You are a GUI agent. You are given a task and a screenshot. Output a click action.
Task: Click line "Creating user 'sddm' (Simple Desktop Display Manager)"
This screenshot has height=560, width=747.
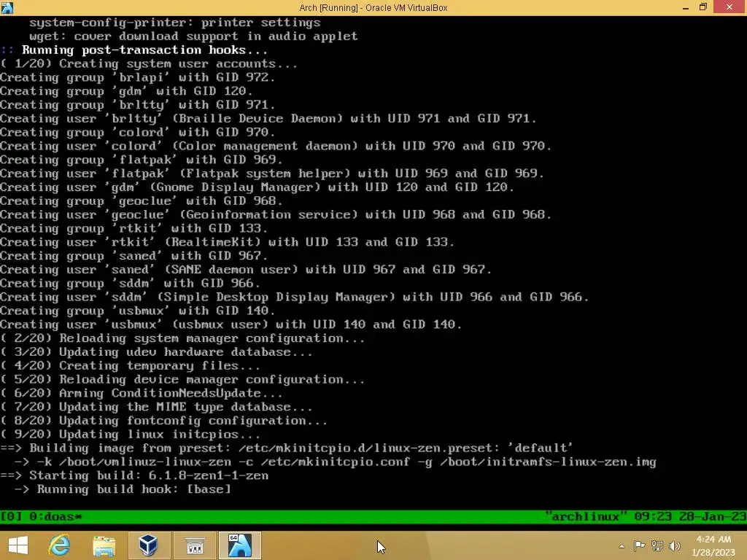[295, 297]
